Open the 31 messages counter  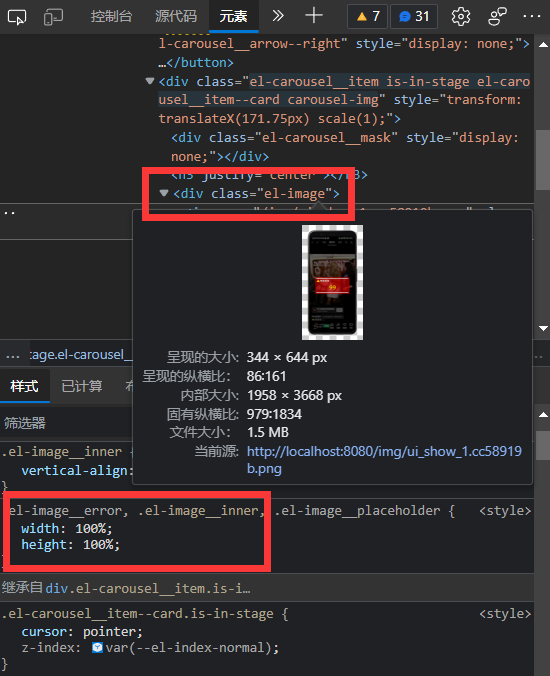414,16
